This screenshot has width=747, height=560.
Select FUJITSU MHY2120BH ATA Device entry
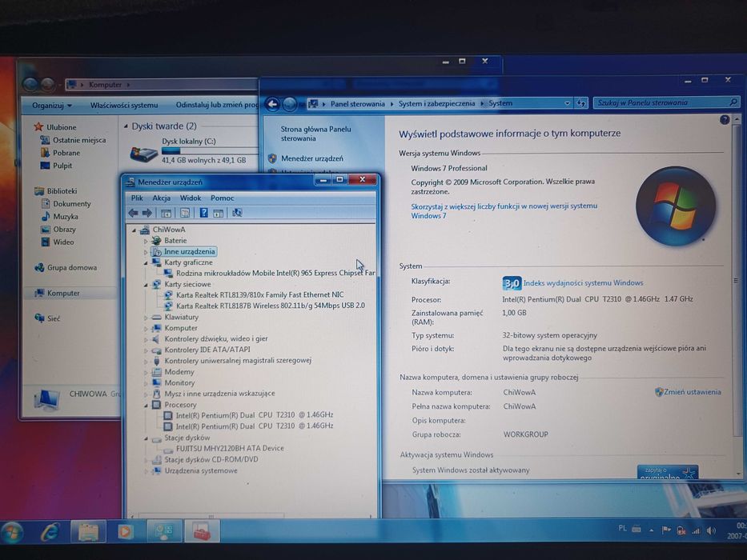[230, 448]
